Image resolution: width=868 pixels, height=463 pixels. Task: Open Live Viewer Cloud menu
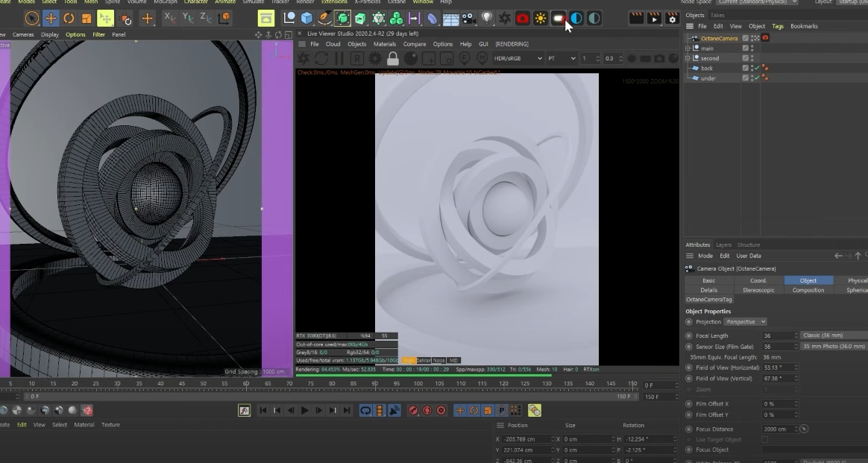point(333,44)
